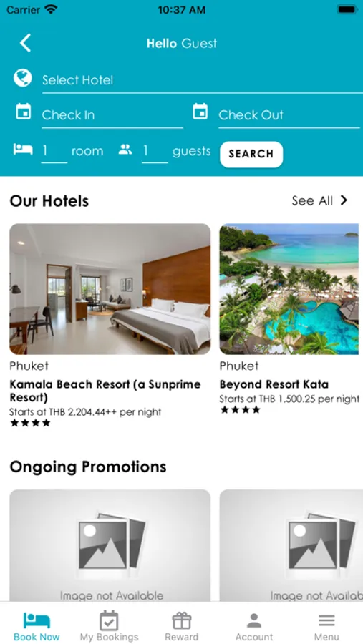Edit the guests count field

(155, 152)
